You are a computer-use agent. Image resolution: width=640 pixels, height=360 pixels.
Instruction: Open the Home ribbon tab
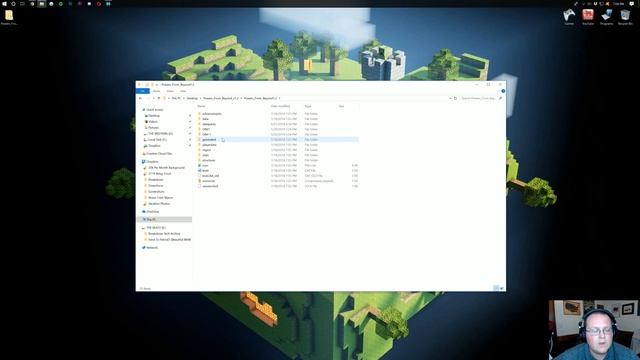pos(156,91)
